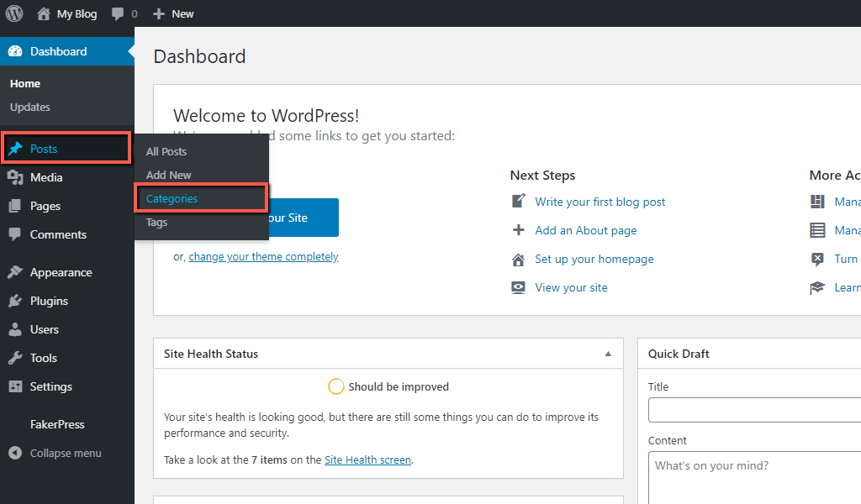Click Set up your homepage link
The image size is (861, 504).
(x=594, y=259)
